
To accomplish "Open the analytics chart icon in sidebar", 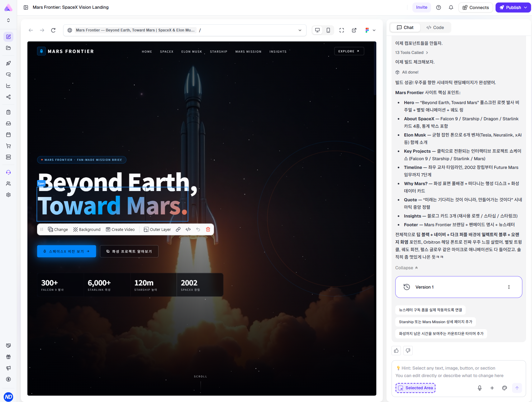I will tap(8, 86).
